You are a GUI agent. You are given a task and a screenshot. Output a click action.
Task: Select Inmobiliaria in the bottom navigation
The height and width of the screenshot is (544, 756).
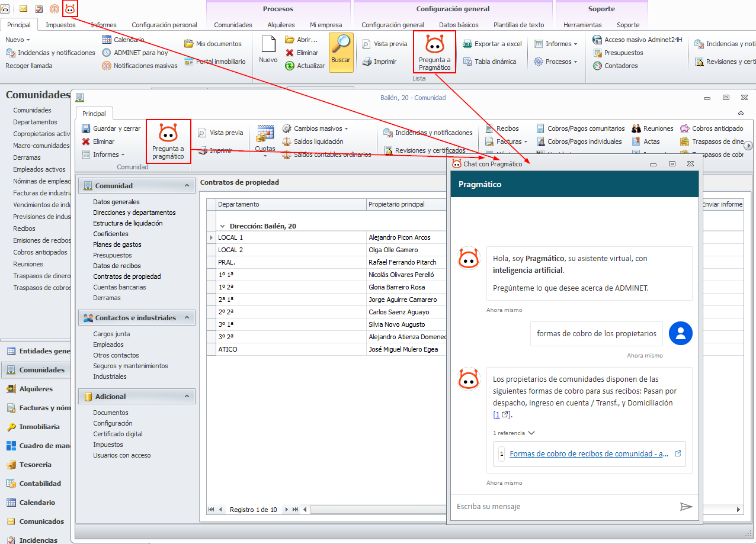coord(39,427)
